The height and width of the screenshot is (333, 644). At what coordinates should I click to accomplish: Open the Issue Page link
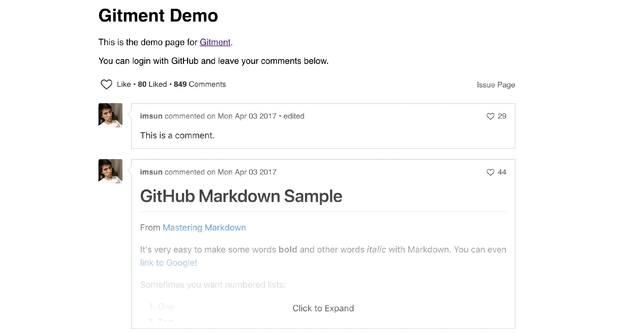(496, 85)
